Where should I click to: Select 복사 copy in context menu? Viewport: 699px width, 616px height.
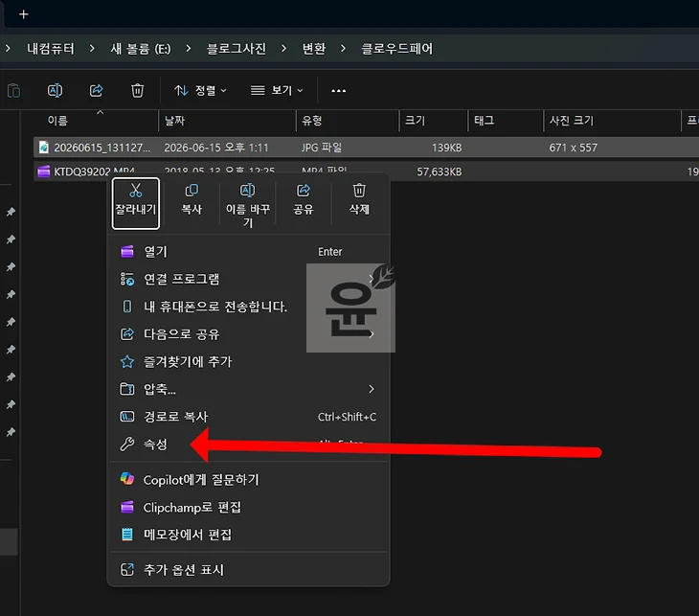tap(192, 199)
